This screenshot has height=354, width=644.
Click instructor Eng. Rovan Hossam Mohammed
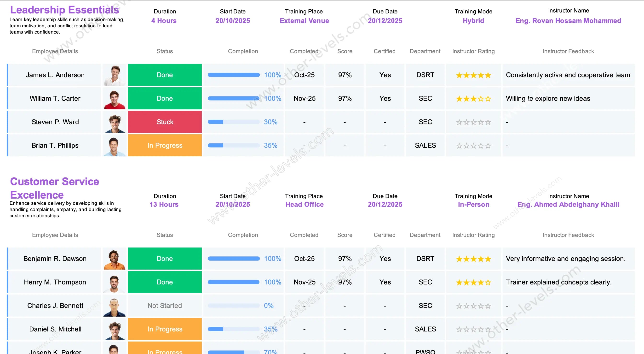[568, 21]
